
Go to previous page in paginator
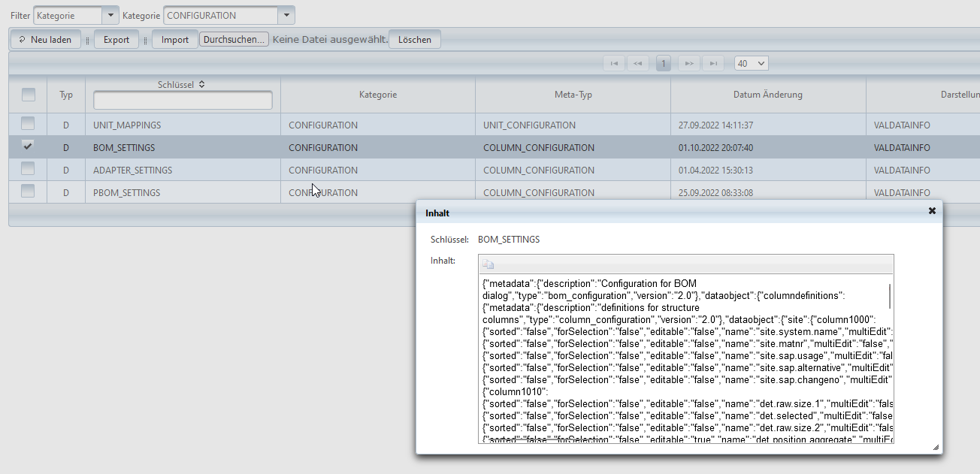pos(638,64)
